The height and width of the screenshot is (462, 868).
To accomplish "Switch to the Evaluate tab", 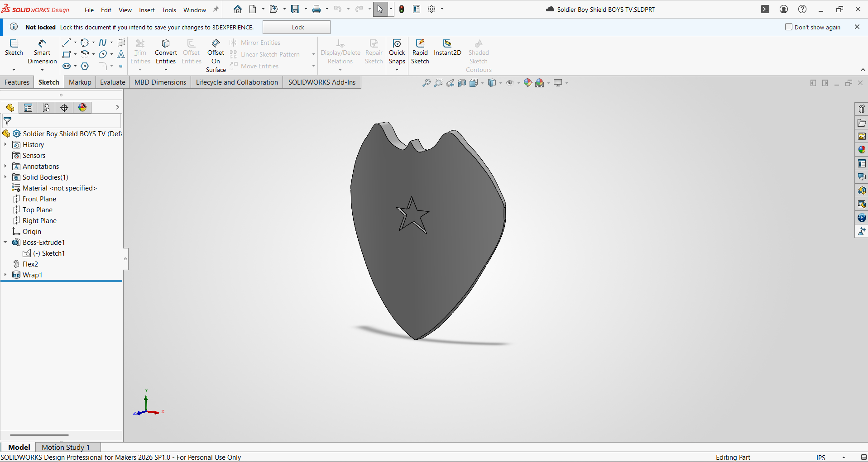I will 113,82.
